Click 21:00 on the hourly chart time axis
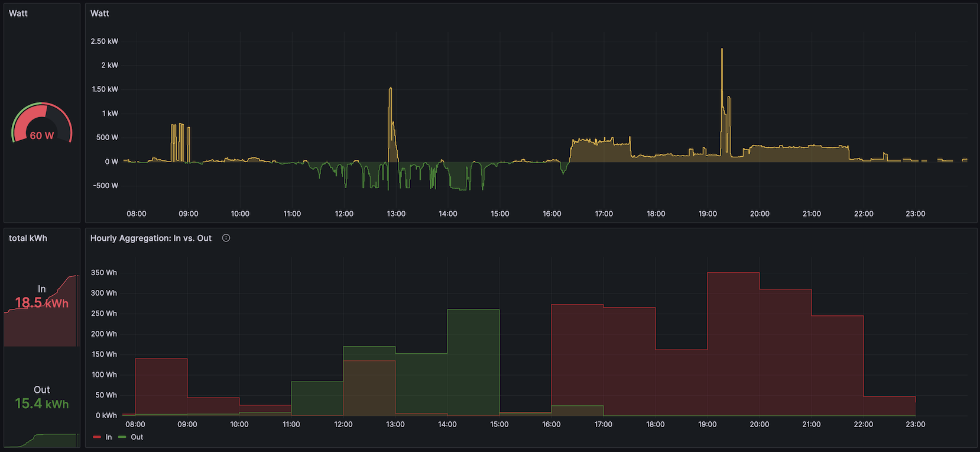The height and width of the screenshot is (452, 980). [812, 424]
